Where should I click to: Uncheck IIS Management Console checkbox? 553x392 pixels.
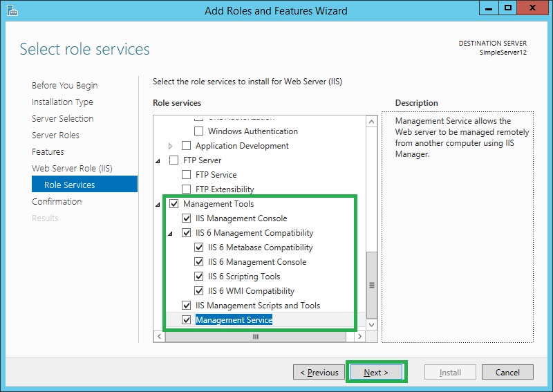pyautogui.click(x=186, y=218)
